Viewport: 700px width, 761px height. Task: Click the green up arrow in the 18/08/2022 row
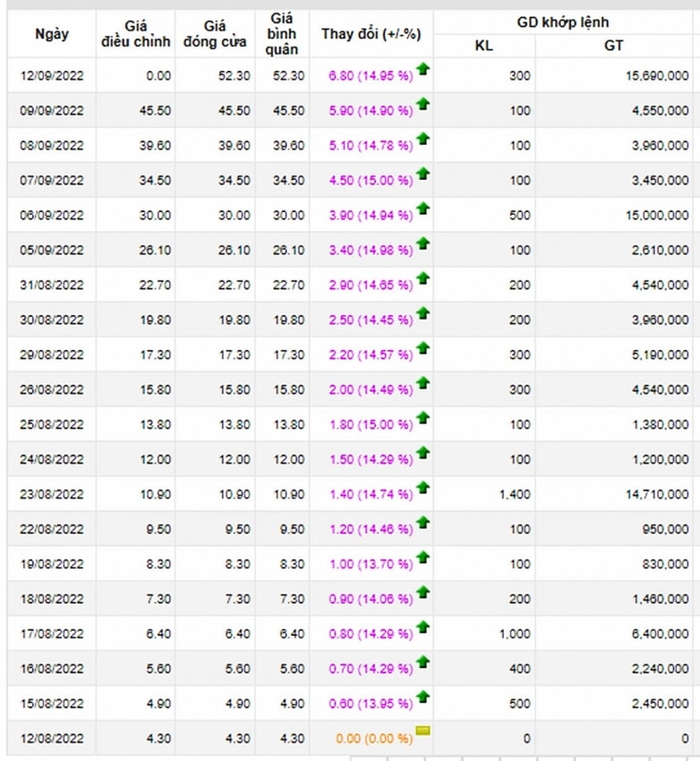coord(423,593)
